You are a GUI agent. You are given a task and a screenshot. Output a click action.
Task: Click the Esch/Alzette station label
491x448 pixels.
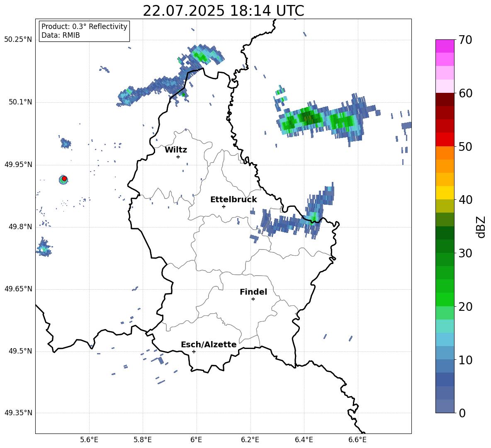pyautogui.click(x=209, y=344)
